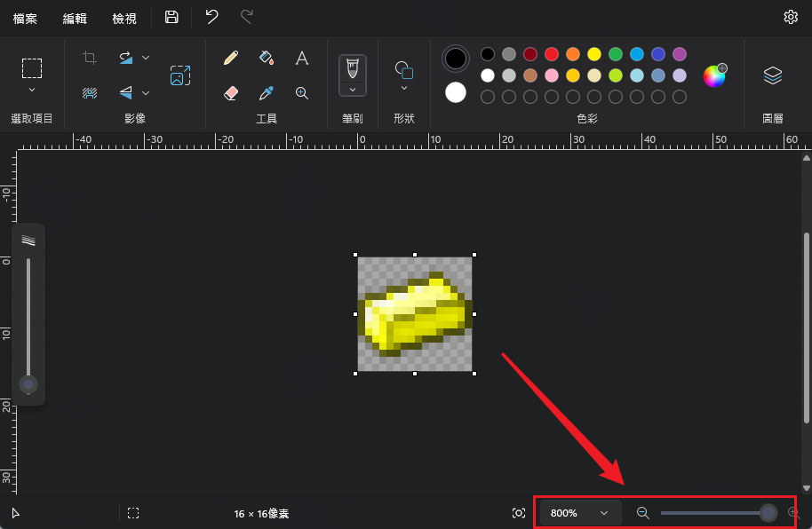This screenshot has width=812, height=529.
Task: Select the eraser tool
Action: click(231, 93)
